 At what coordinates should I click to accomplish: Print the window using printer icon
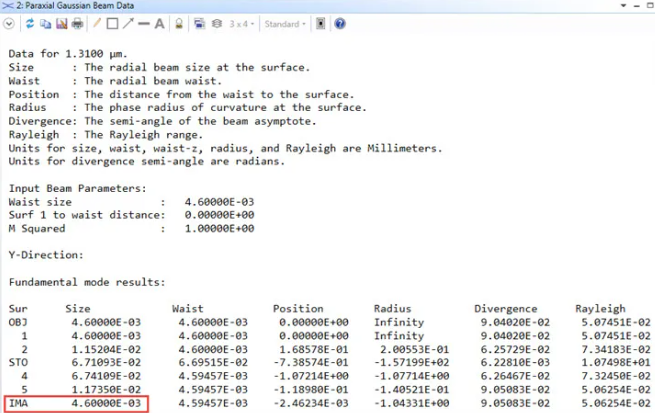pos(77,24)
